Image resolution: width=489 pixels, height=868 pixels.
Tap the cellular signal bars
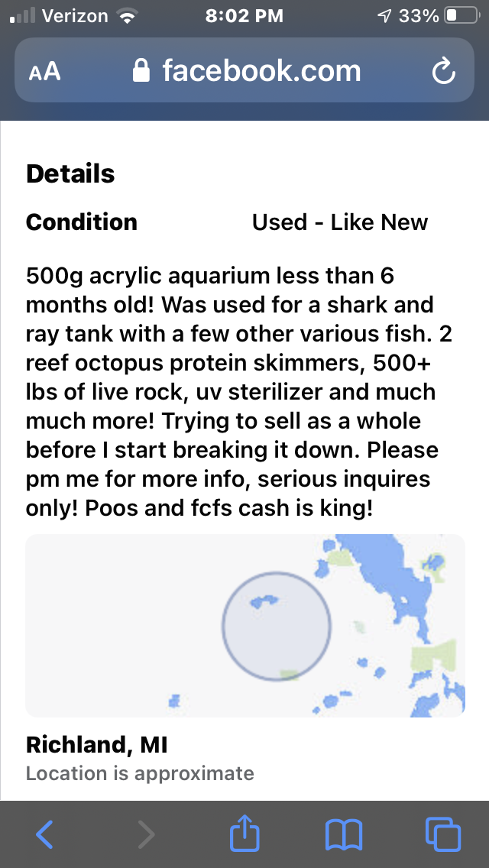[x=23, y=16]
